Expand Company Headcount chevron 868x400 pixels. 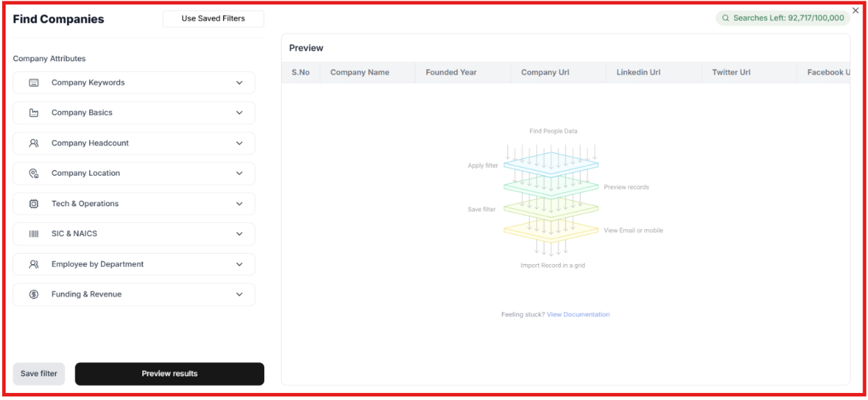[x=239, y=144]
